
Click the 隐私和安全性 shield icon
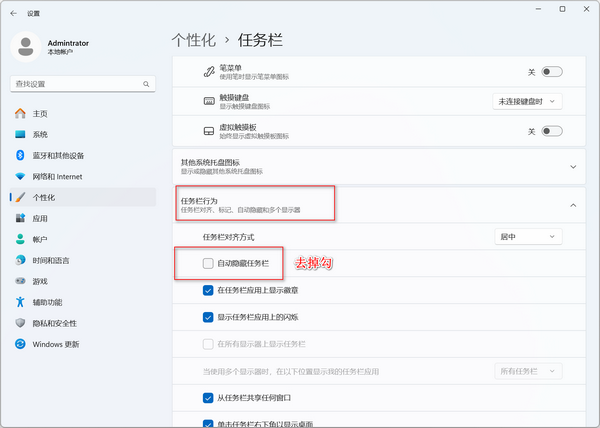coord(20,323)
